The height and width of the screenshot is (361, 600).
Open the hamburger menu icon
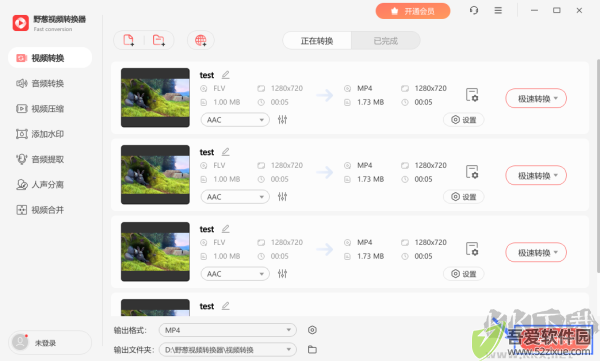click(x=498, y=10)
